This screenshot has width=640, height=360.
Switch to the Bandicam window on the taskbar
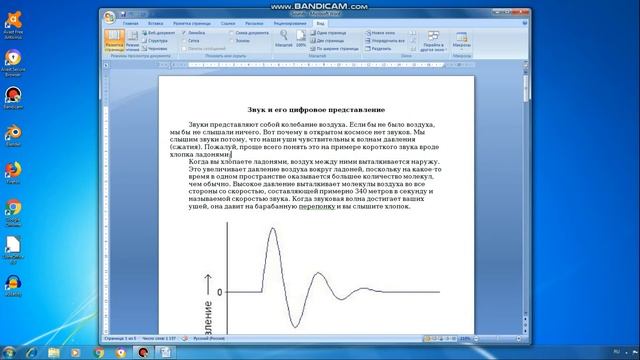[143, 352]
